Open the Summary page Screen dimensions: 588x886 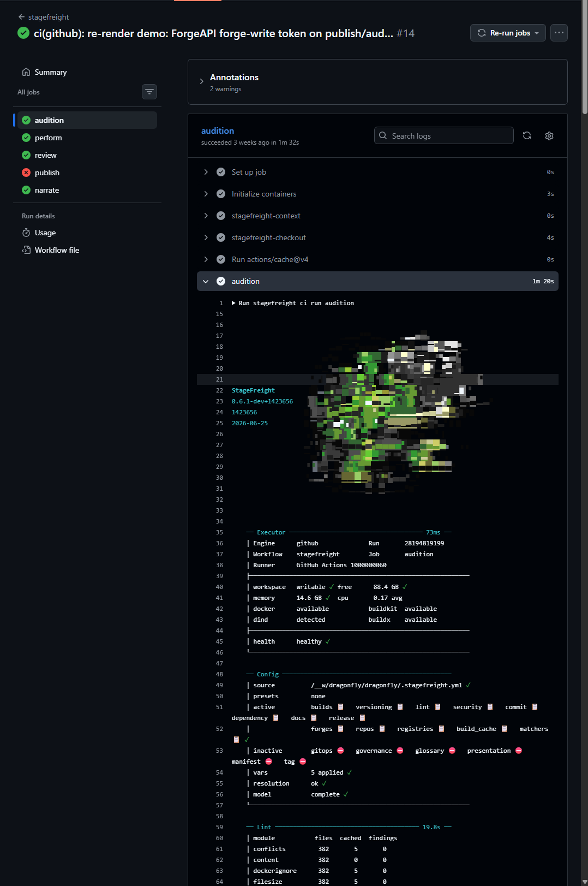click(x=50, y=72)
